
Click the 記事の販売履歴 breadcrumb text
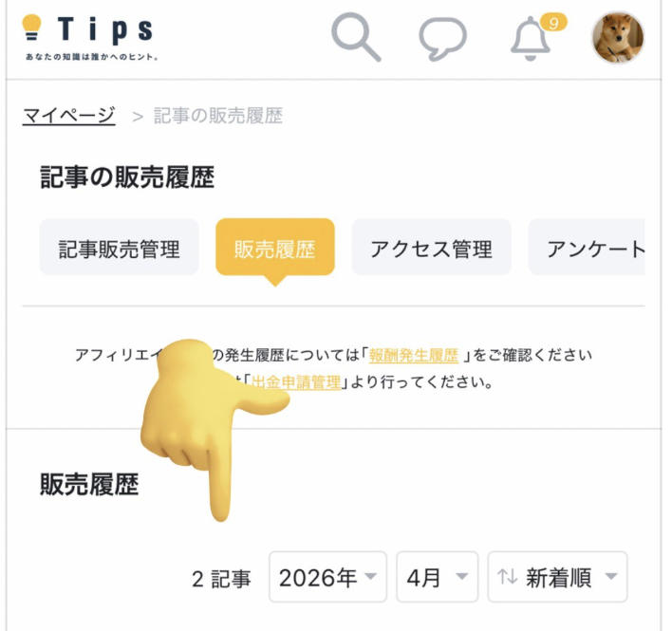pyautogui.click(x=218, y=116)
